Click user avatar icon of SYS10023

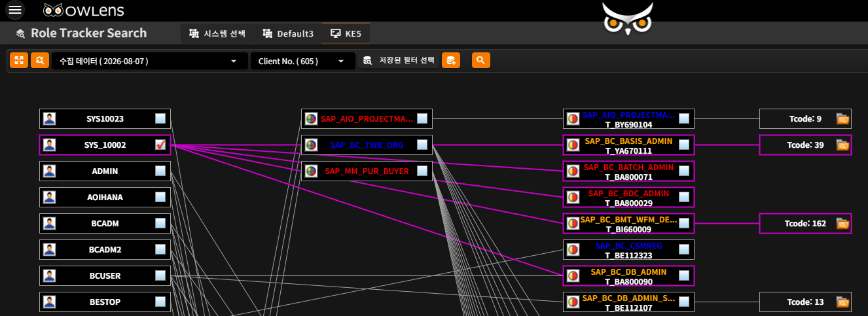click(x=49, y=118)
